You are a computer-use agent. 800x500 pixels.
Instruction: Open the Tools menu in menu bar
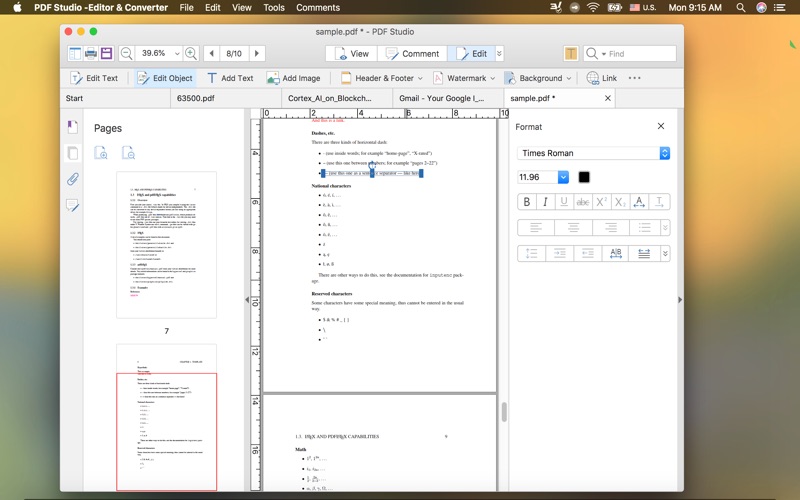273,7
